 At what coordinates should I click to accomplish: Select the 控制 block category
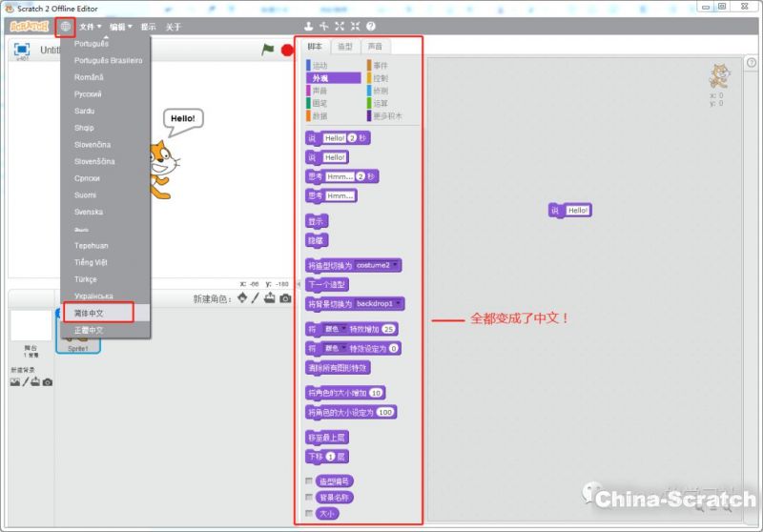pos(392,78)
